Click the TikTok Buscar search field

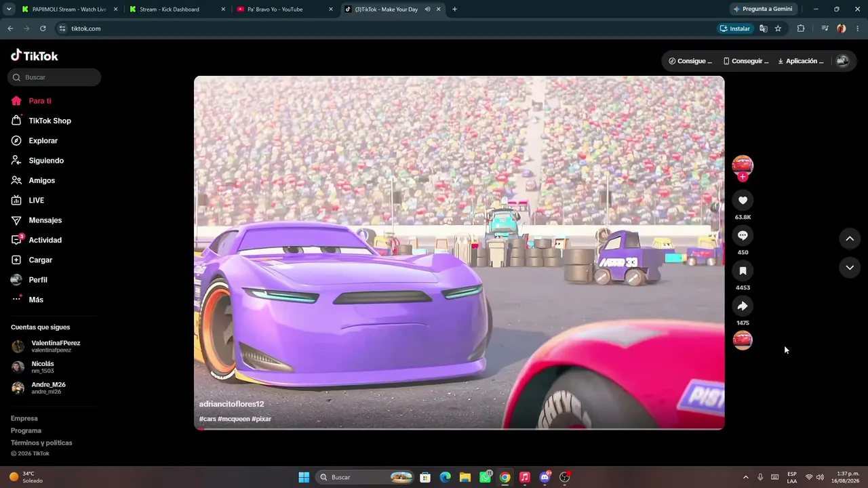tap(54, 77)
